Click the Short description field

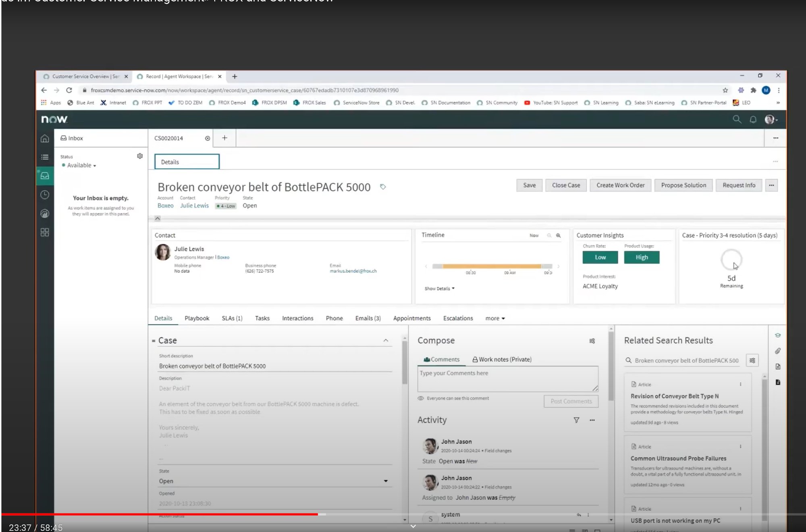point(275,366)
